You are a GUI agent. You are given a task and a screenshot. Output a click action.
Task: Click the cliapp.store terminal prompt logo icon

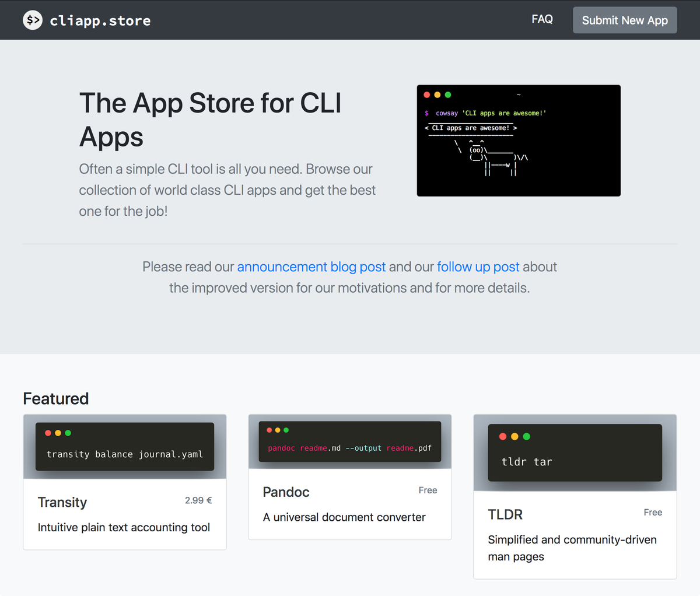pos(33,20)
